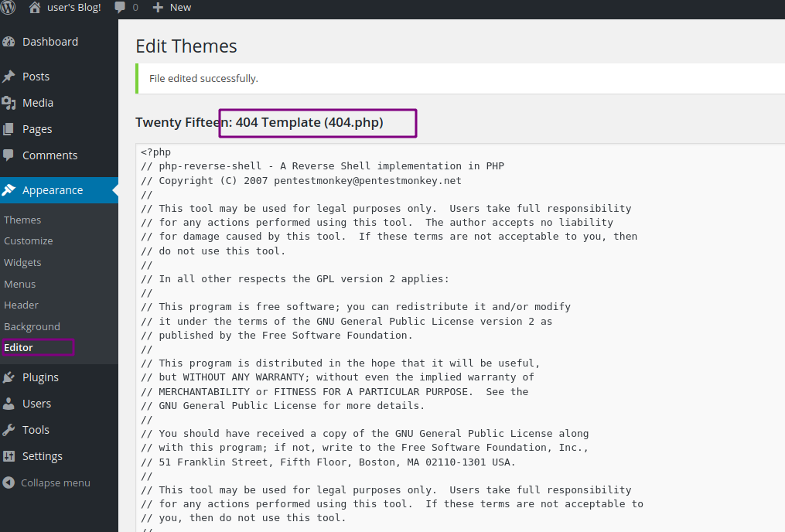This screenshot has height=532, width=785.
Task: Collapse the admin sidebar menu
Action: (47, 483)
